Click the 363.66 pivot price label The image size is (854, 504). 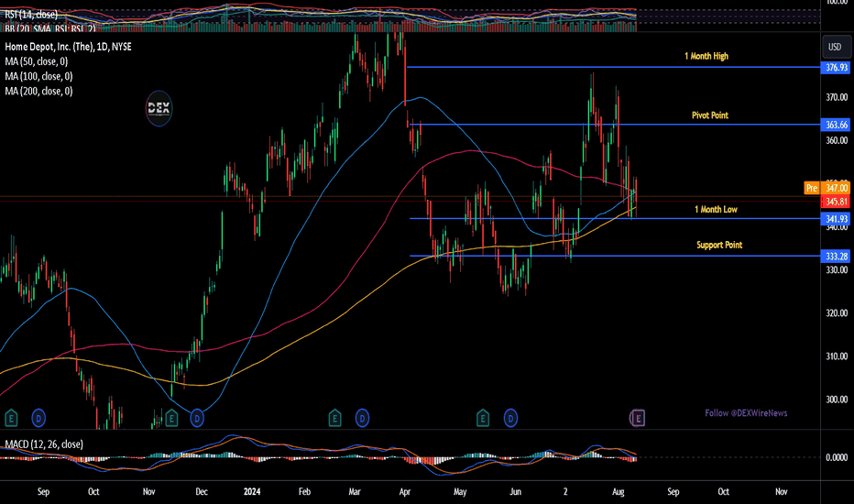click(x=836, y=125)
